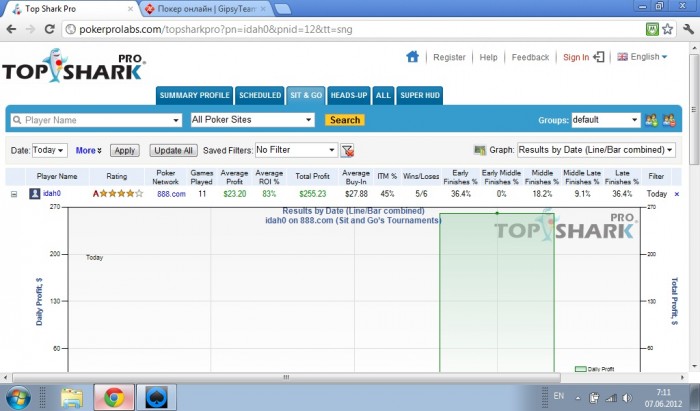
Task: Click the network signal tray icon
Action: click(611, 398)
